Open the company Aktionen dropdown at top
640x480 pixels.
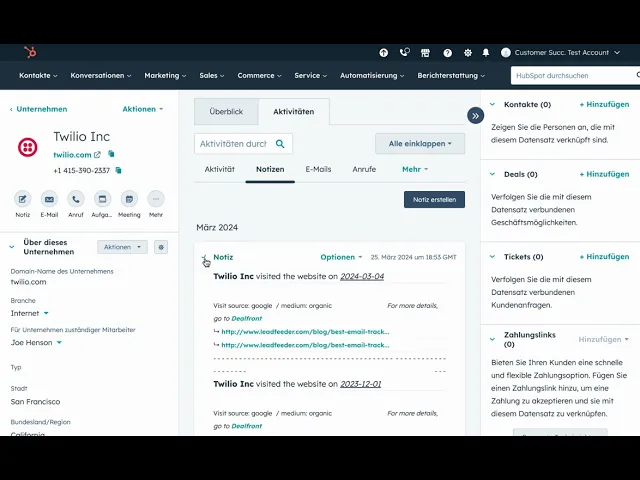pyautogui.click(x=142, y=109)
